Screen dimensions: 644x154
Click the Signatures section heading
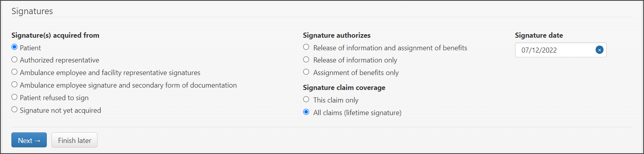click(x=32, y=11)
